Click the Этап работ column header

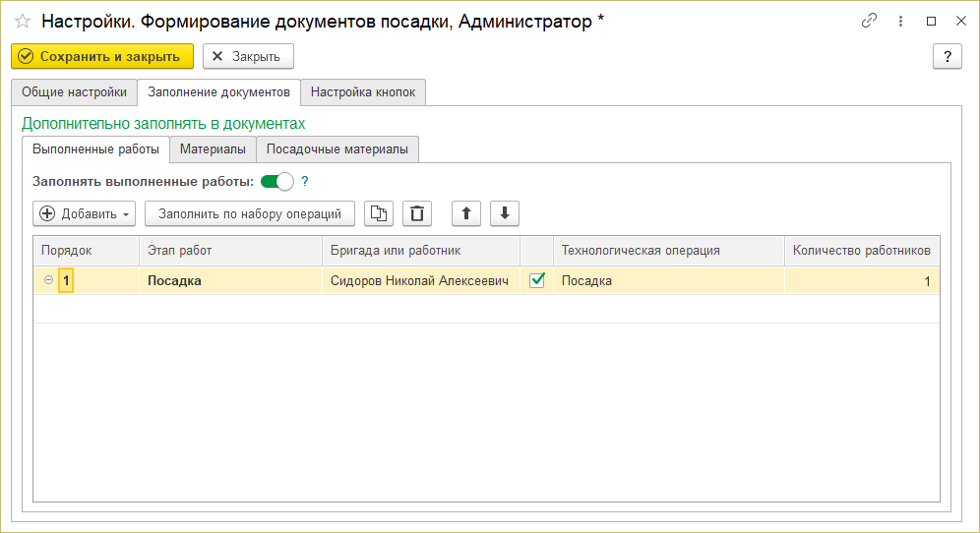pos(230,251)
